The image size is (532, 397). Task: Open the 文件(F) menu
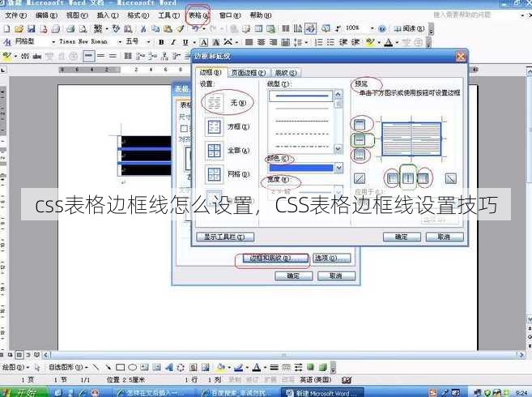[x=15, y=15]
